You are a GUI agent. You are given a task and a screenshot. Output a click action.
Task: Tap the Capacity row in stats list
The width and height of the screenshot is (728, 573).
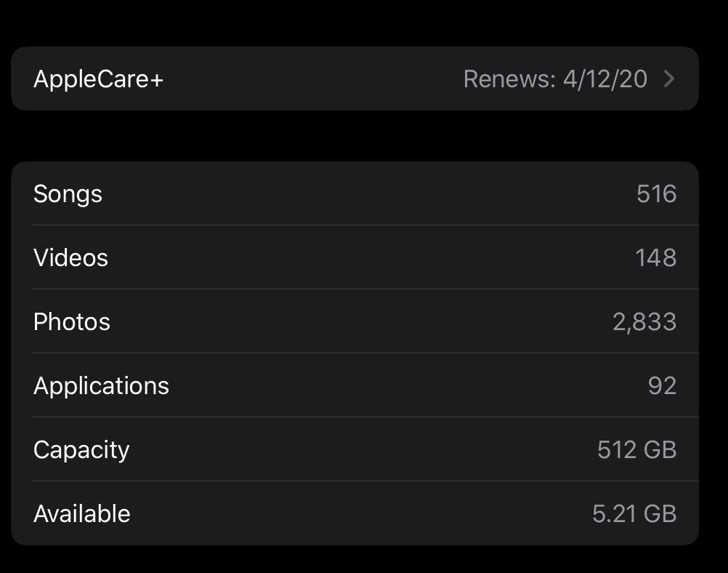355,450
